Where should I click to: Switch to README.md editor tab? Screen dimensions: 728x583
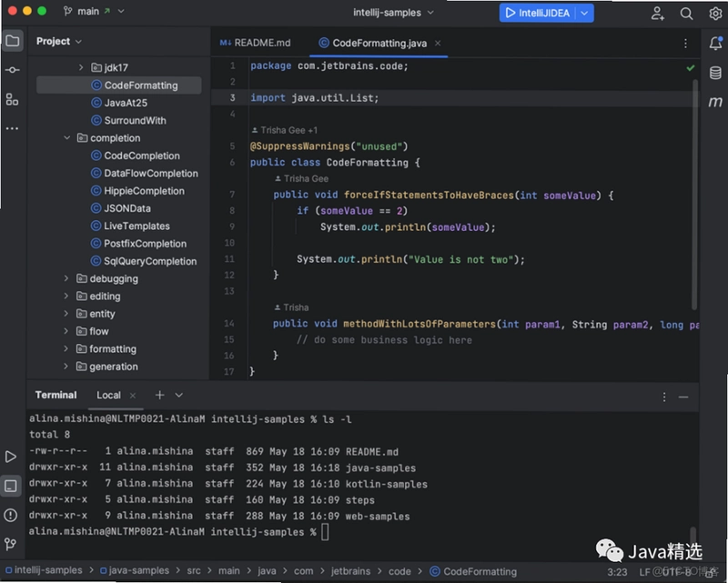pos(256,43)
